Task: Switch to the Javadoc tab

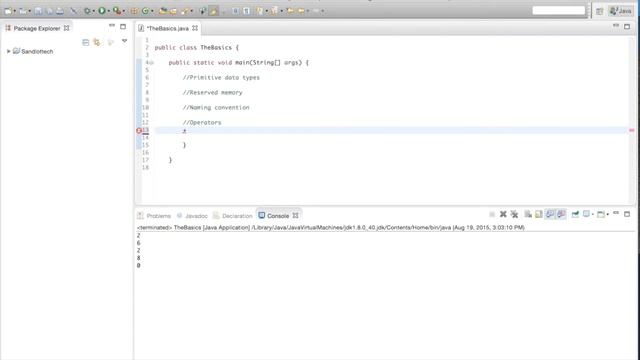Action: point(192,216)
